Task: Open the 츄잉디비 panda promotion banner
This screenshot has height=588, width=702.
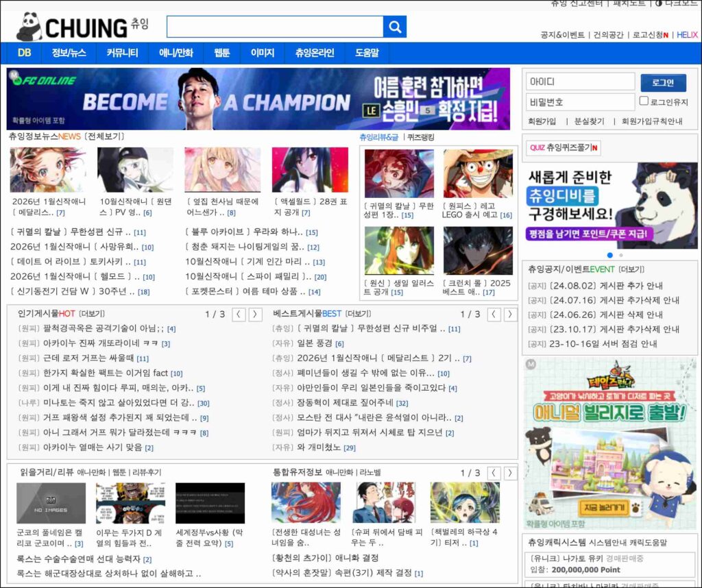Action: [x=609, y=205]
